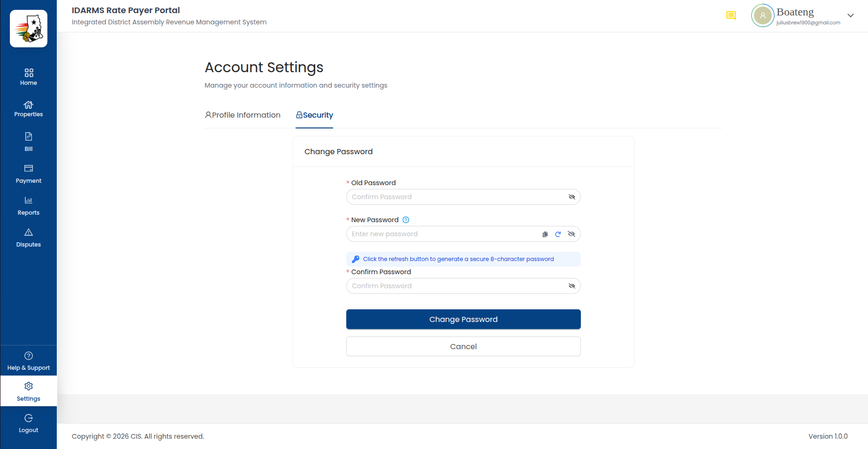Select the Security tab
This screenshot has height=449, width=868.
click(314, 115)
